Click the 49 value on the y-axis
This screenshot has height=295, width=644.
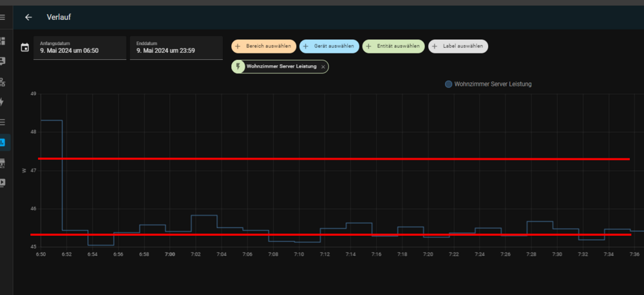coord(33,94)
